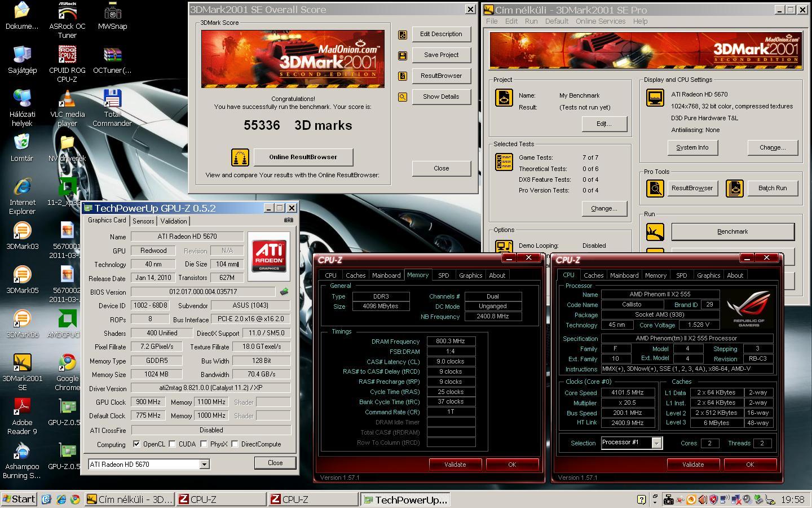812x508 pixels.
Task: Launch Total Commander from desktop
Action: click(x=112, y=108)
